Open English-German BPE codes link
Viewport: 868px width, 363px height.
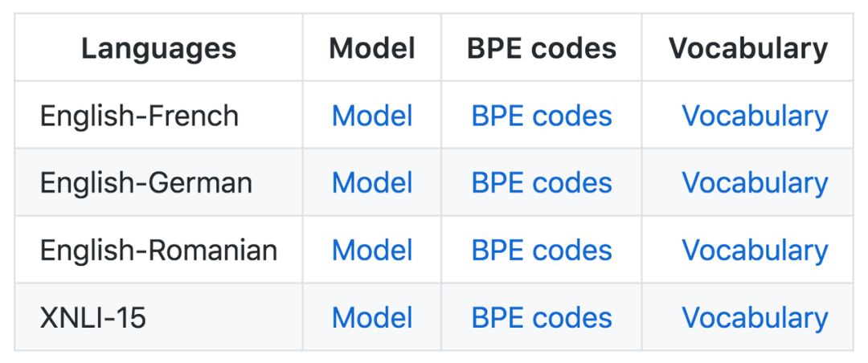[542, 183]
